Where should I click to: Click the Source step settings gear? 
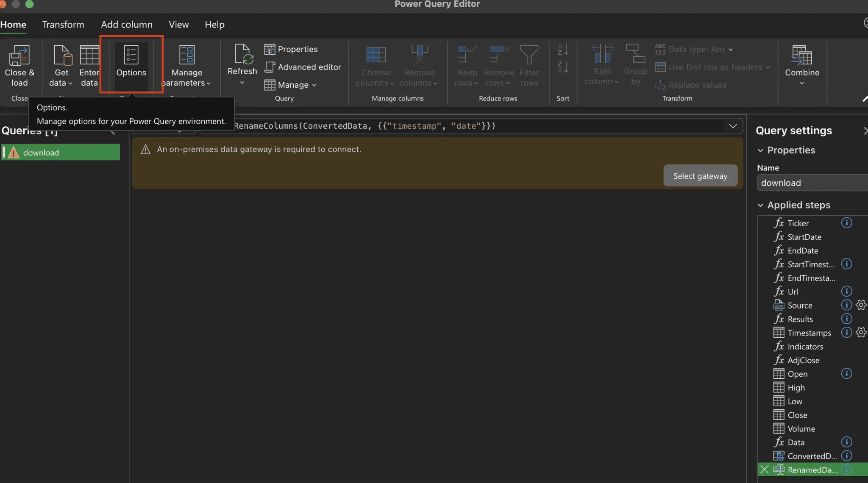860,305
